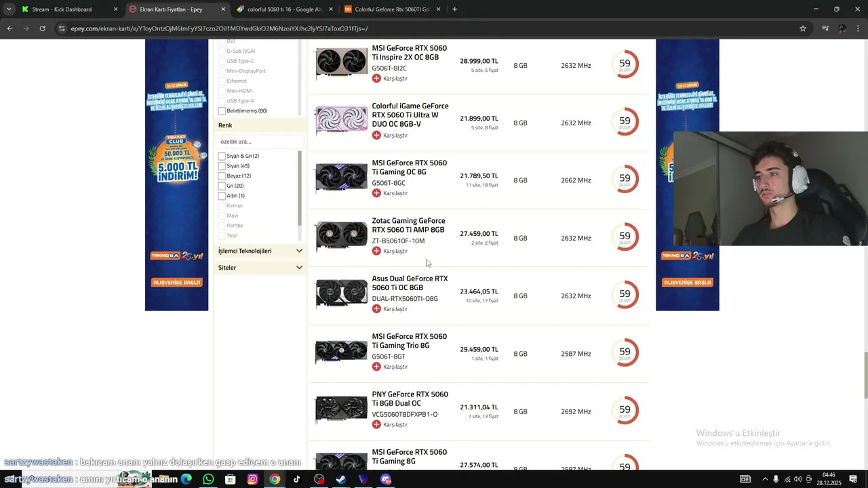Open Instagram from the taskbar
The width and height of the screenshot is (868, 488).
(x=252, y=479)
